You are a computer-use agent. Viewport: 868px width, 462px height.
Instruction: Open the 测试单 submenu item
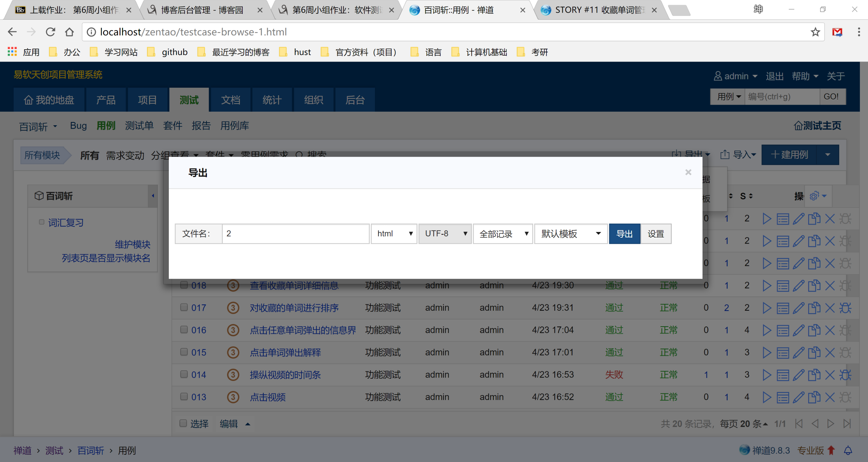(x=139, y=126)
